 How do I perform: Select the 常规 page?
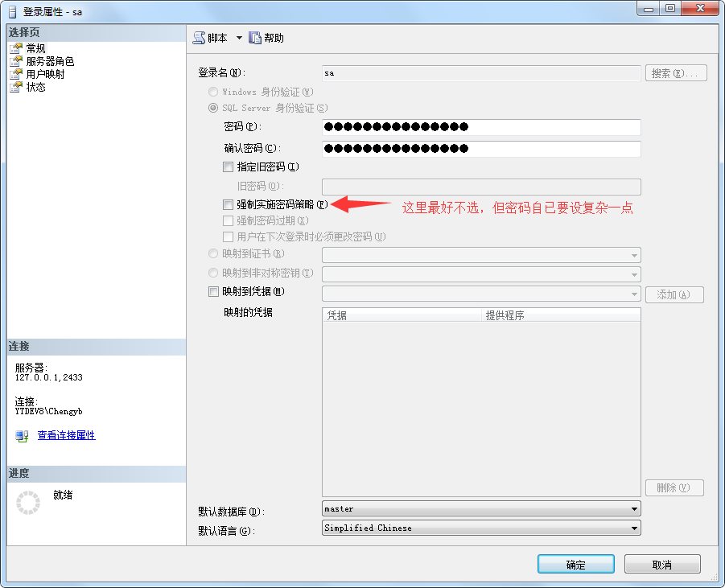point(35,48)
